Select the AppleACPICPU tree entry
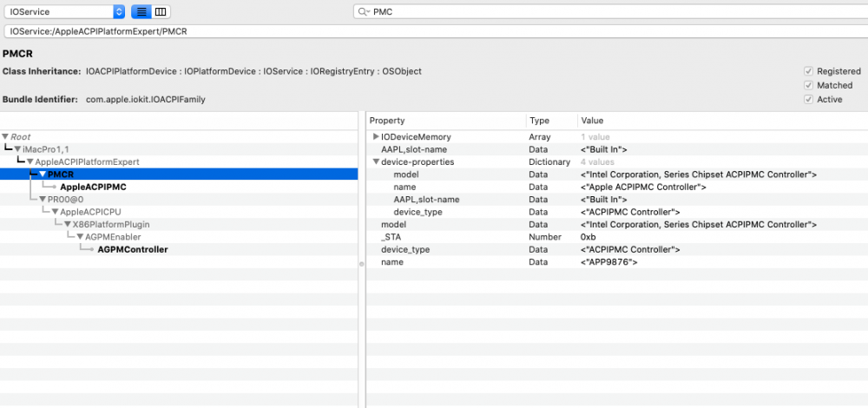 coord(91,212)
